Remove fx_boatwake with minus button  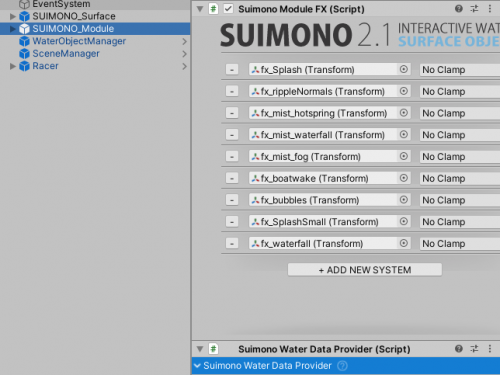pos(232,178)
